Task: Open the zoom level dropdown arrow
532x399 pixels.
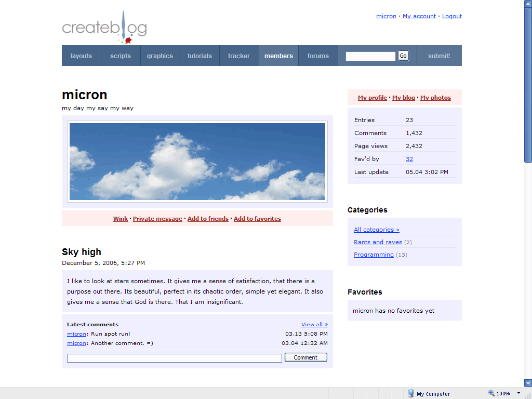Action: click(x=518, y=393)
